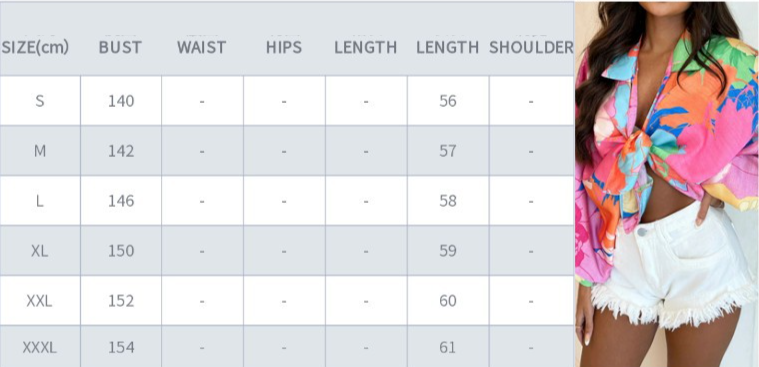This screenshot has height=367, width=759.
Task: Click the bust value 142
Action: point(121,152)
